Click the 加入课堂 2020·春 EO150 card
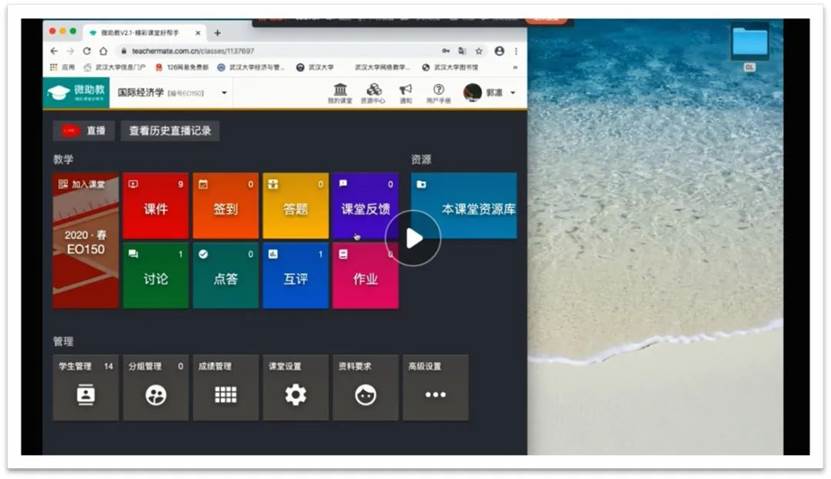831x479 pixels. (85, 241)
